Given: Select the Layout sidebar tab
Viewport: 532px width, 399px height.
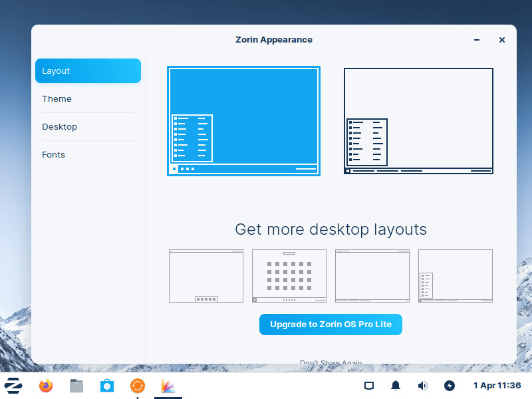Looking at the screenshot, I should 88,71.
